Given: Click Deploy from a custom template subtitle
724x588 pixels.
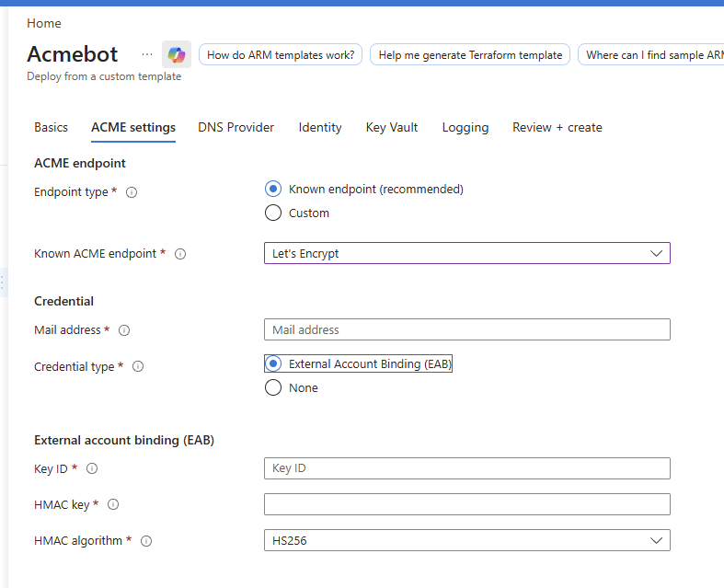Looking at the screenshot, I should pos(104,76).
